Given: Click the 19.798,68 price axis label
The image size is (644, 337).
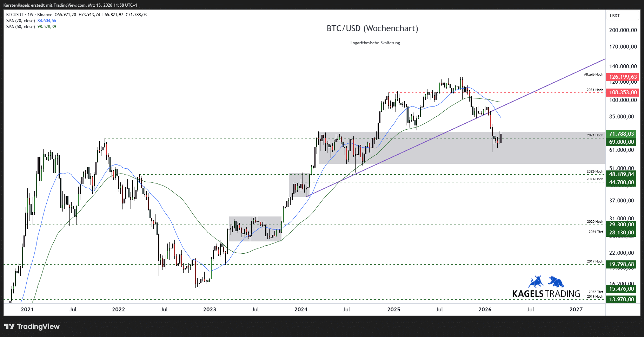Looking at the screenshot, I should [621, 264].
